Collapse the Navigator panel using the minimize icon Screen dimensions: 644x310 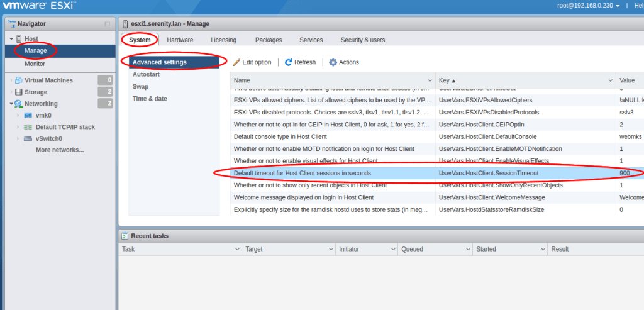pyautogui.click(x=107, y=25)
